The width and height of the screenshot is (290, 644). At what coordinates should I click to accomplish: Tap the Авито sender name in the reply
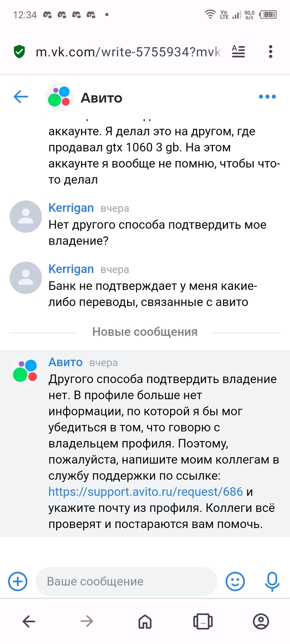65,362
